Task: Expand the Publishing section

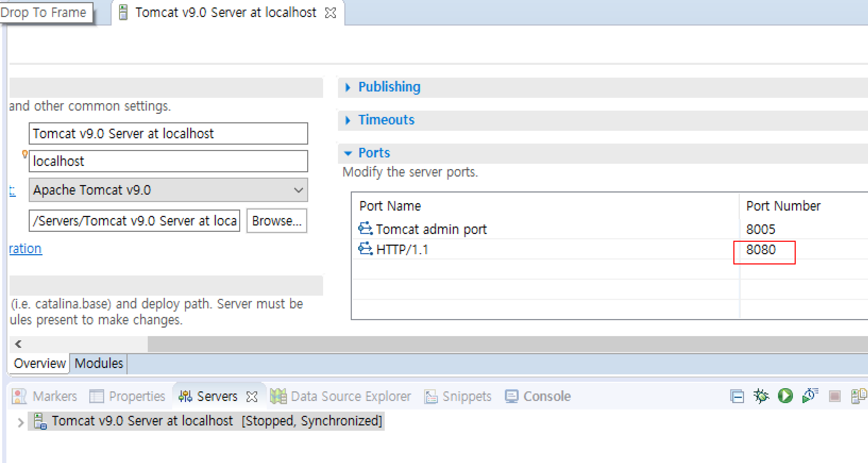Action: click(x=348, y=87)
